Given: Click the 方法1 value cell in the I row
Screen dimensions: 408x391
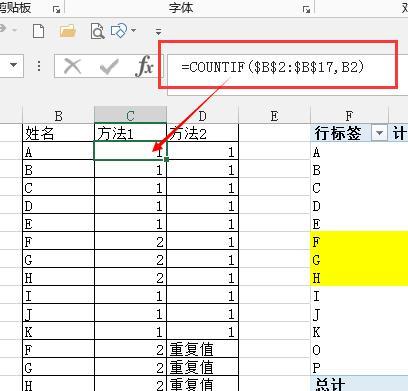Looking at the screenshot, I should 130,295.
